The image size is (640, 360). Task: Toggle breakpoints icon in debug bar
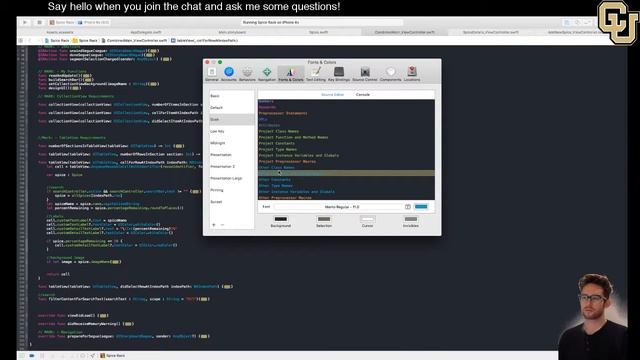coord(32,356)
